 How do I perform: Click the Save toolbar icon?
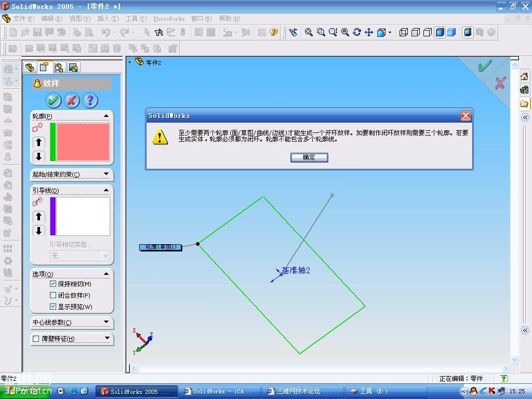pos(37,32)
